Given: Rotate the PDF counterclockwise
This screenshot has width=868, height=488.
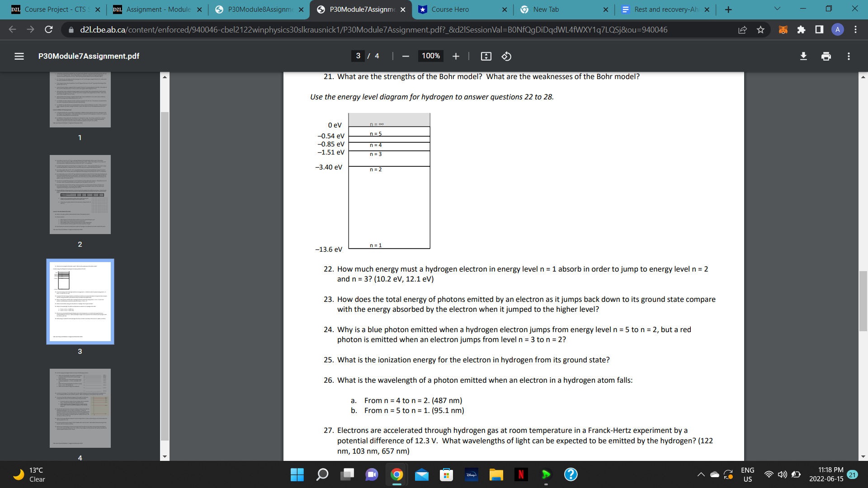Looking at the screenshot, I should click(506, 56).
